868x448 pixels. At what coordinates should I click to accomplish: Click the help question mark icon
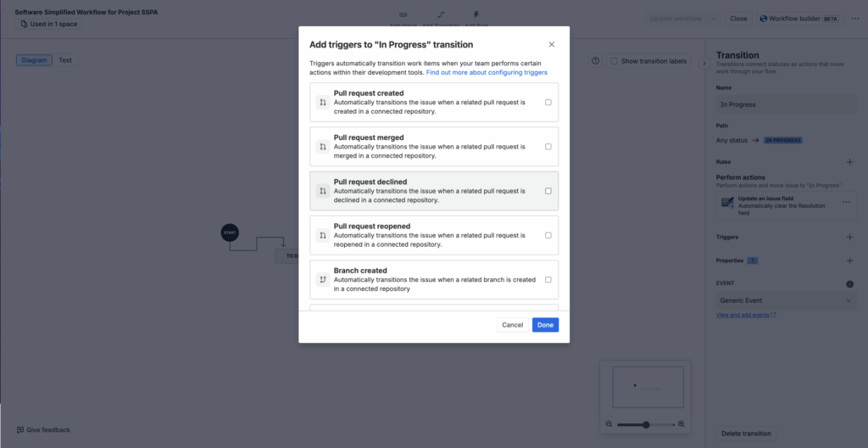595,61
